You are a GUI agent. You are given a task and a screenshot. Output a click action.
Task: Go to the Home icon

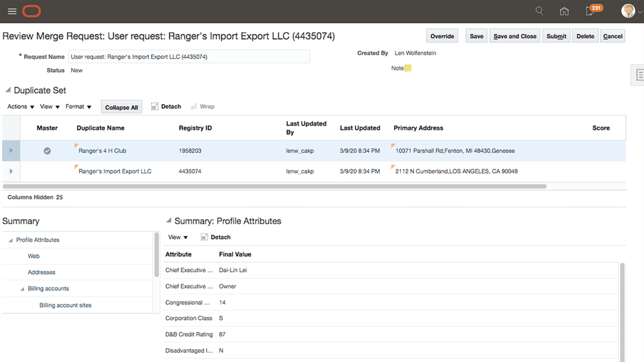click(564, 11)
